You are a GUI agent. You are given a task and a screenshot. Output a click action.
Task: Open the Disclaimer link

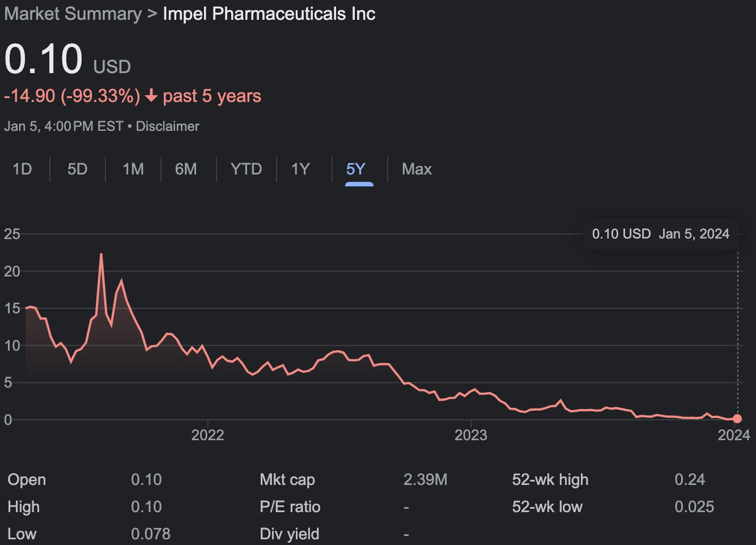click(x=167, y=126)
